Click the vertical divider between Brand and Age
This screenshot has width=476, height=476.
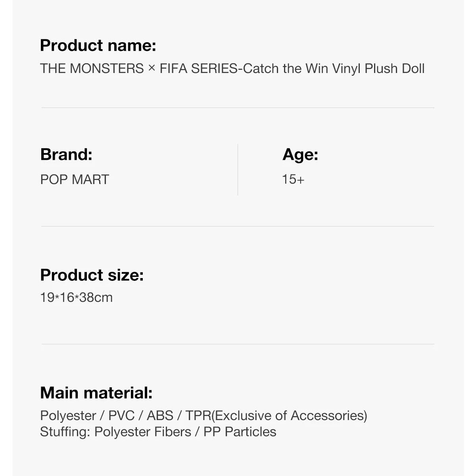238,170
